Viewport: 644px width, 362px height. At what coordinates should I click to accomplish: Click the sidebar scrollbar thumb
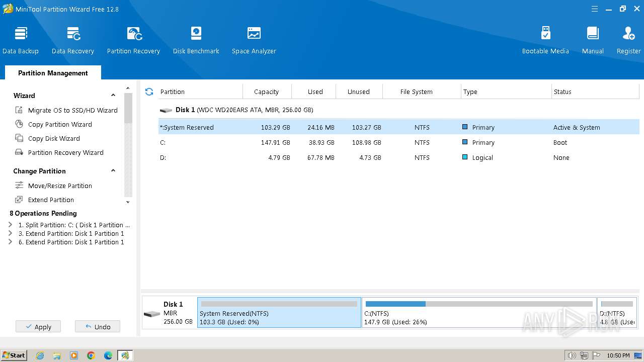point(128,108)
